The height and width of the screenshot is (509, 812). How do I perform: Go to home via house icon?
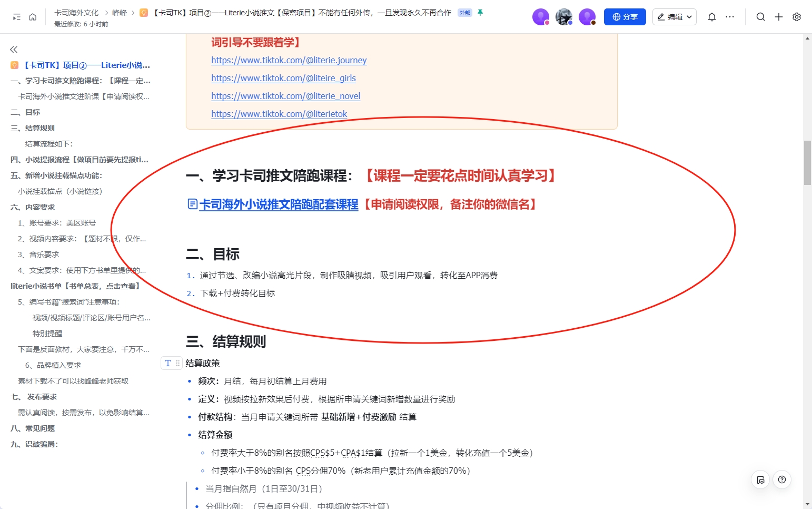click(33, 17)
